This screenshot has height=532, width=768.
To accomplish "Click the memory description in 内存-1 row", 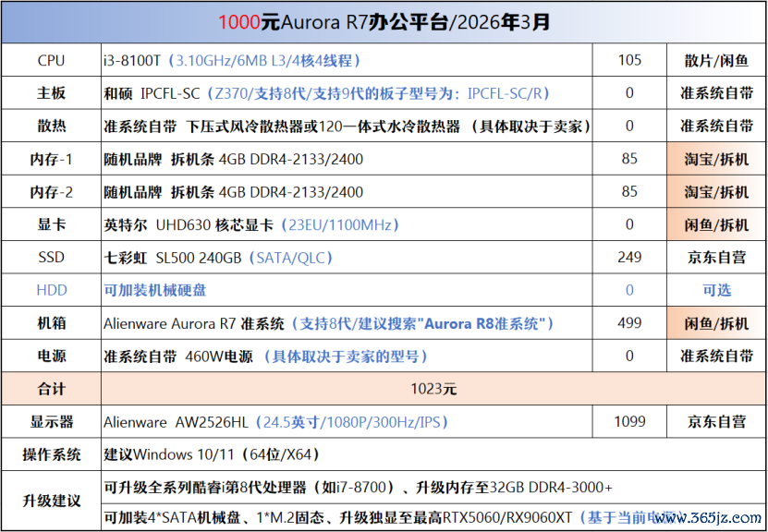I will pos(347,159).
